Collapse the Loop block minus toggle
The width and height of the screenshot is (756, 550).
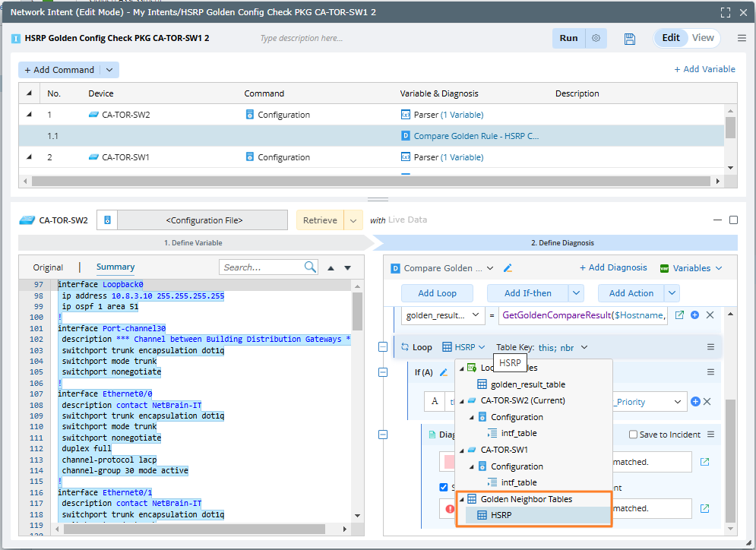pyautogui.click(x=383, y=347)
